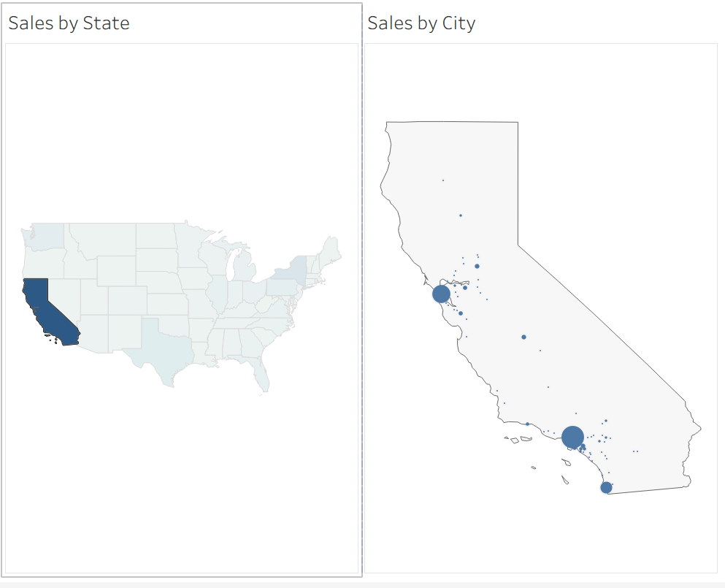Viewport: 725px width, 588px height.
Task: Click the San Jose dot below San Francisco
Action: [461, 313]
